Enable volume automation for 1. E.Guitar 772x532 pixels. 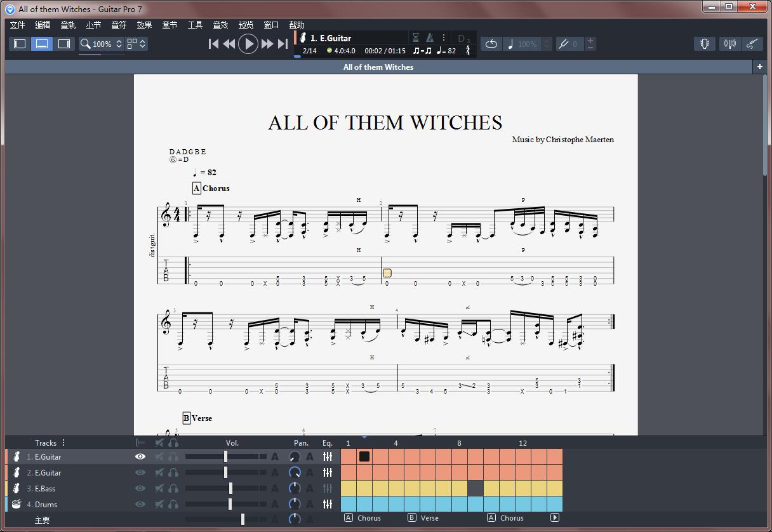click(x=275, y=456)
